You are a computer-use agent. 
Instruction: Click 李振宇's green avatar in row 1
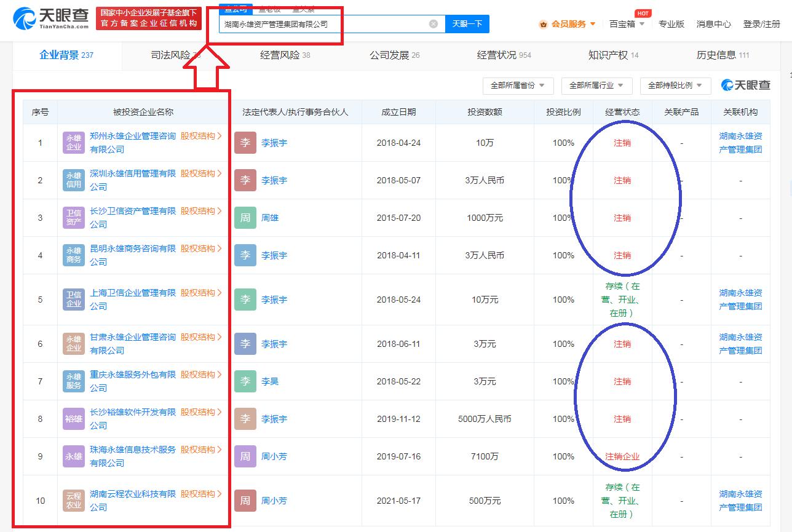click(245, 143)
